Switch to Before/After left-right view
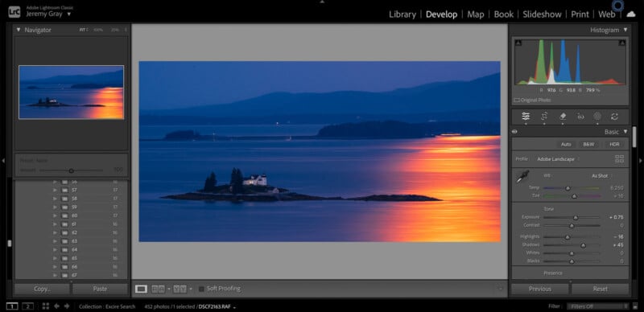Screen dimensions: 644x312 coord(158,289)
